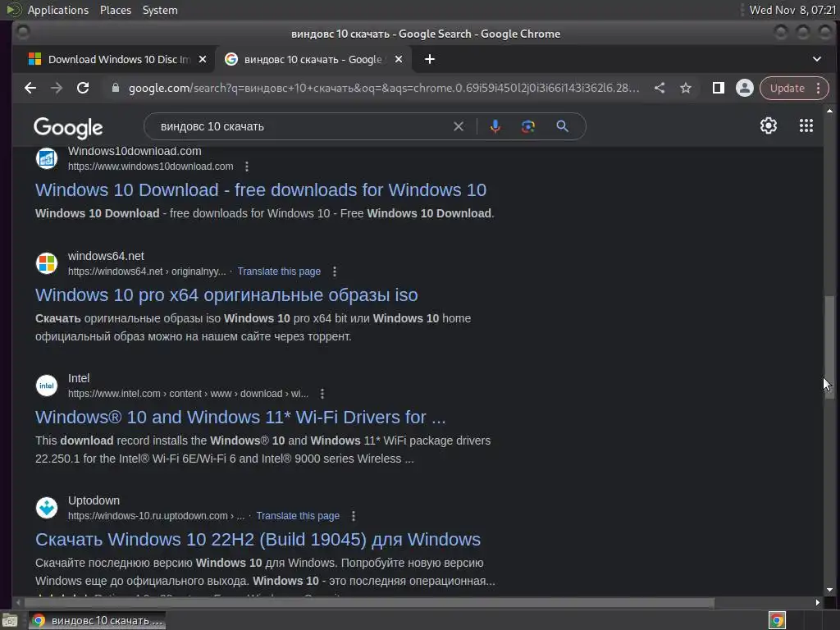Clear the search box with the X icon
Screen dimensions: 840x630
[459, 126]
